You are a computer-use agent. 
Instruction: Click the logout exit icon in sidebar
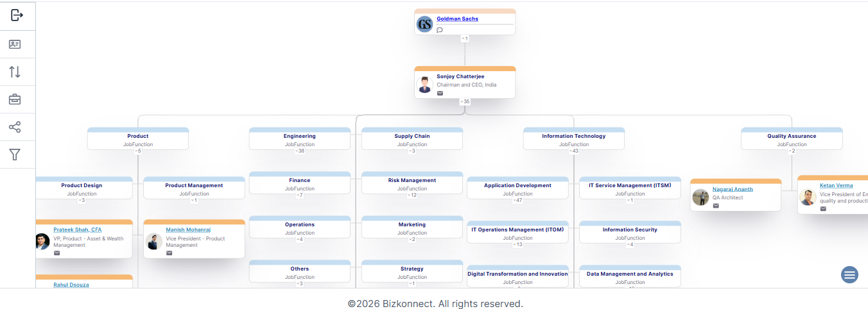(x=17, y=15)
